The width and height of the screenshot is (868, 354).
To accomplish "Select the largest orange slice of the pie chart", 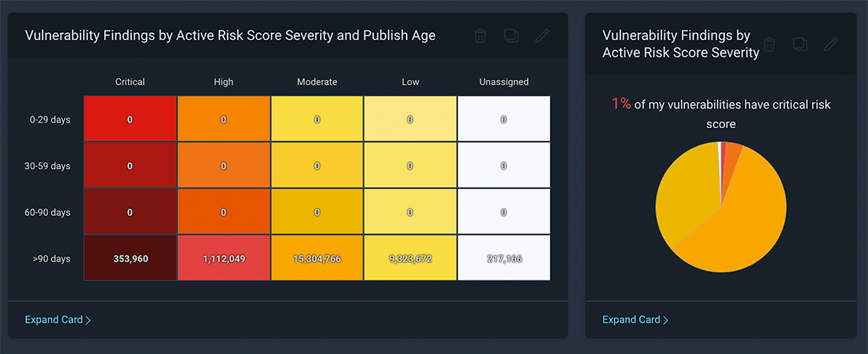I will 746,220.
